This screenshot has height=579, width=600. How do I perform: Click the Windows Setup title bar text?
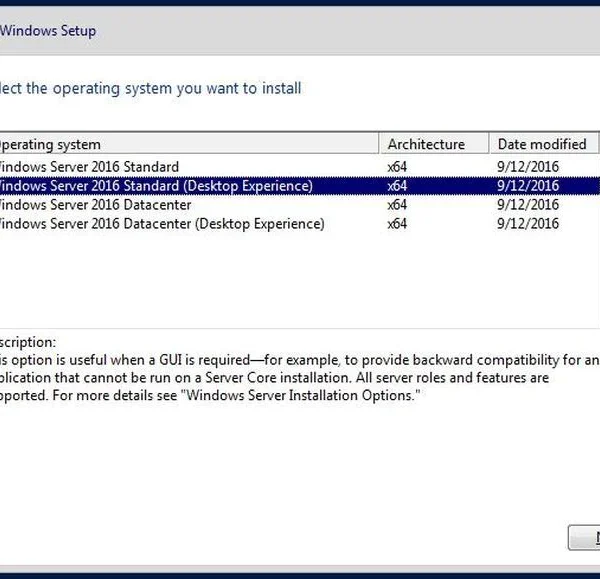point(48,31)
